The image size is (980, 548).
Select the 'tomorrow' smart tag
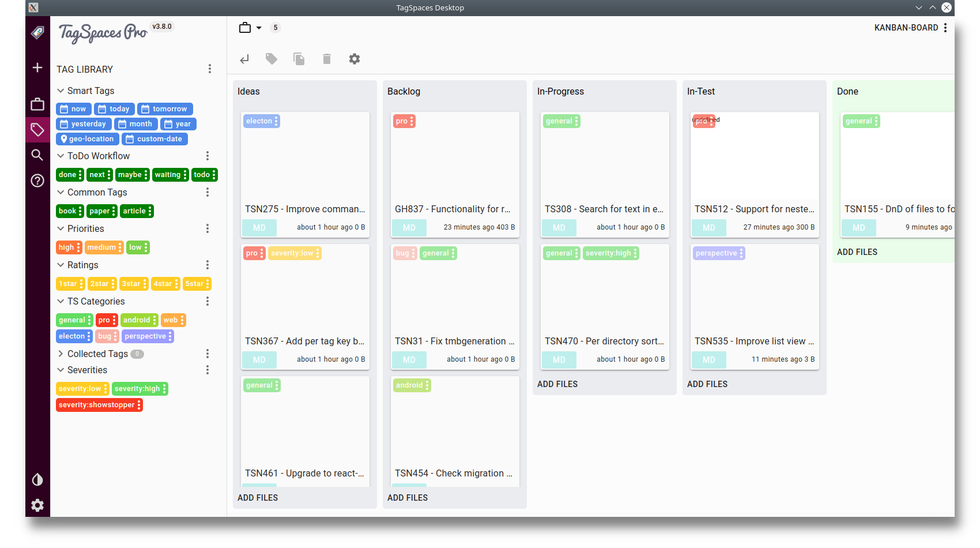(x=165, y=109)
